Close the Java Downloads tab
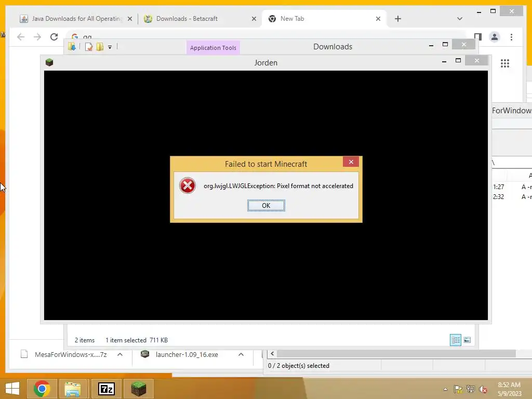The height and width of the screenshot is (399, 532). 129,19
